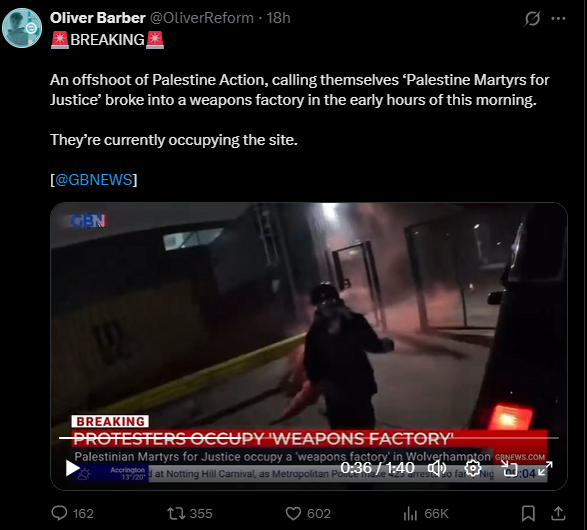This screenshot has width=587, height=530.
Task: Open the 18h timestamp link
Action: tap(278, 18)
